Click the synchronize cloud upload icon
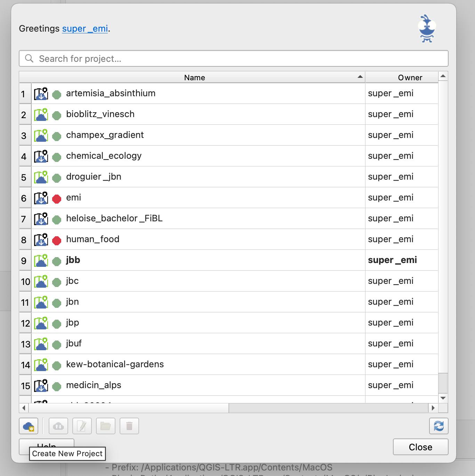 click(x=58, y=426)
